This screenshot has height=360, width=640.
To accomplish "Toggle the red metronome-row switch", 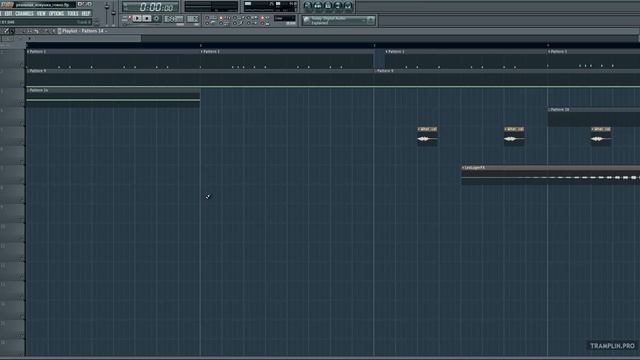I will pos(262,18).
